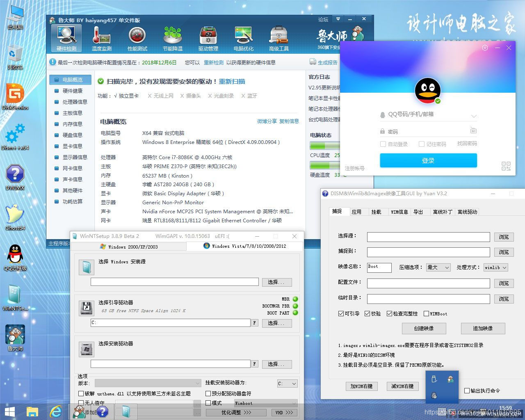525x420 pixels.
Task: Expand VHD >>> options
Action: coord(284,412)
